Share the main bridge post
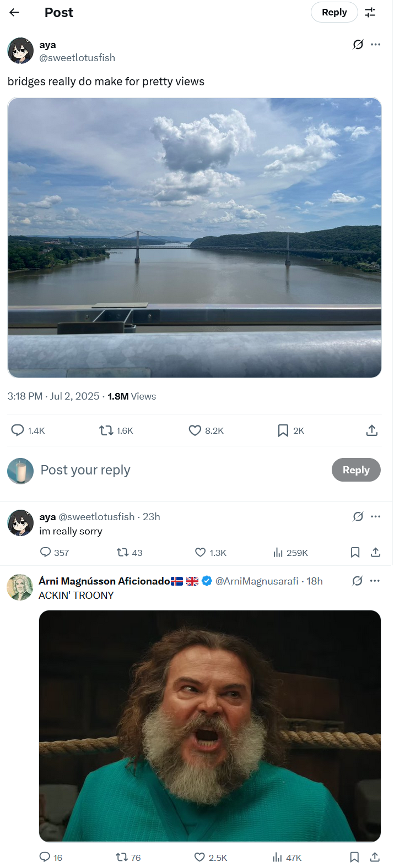The image size is (394, 868). pyautogui.click(x=372, y=430)
